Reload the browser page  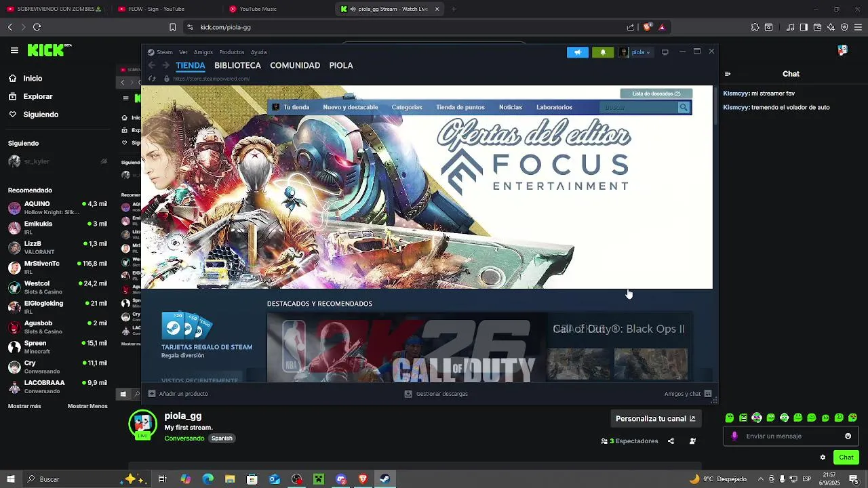click(x=37, y=27)
